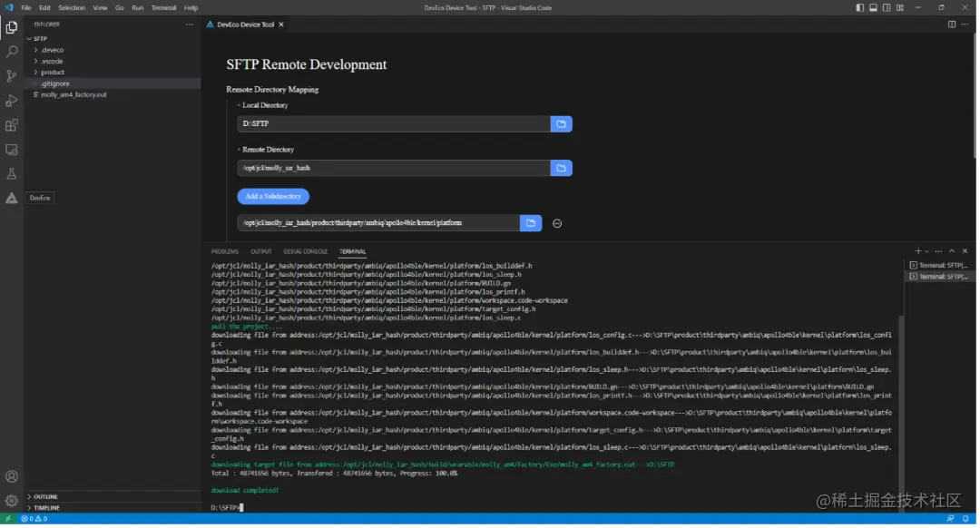Click the Explorer more actions ellipsis
Screen dimensions: 980x528
[x=190, y=24]
